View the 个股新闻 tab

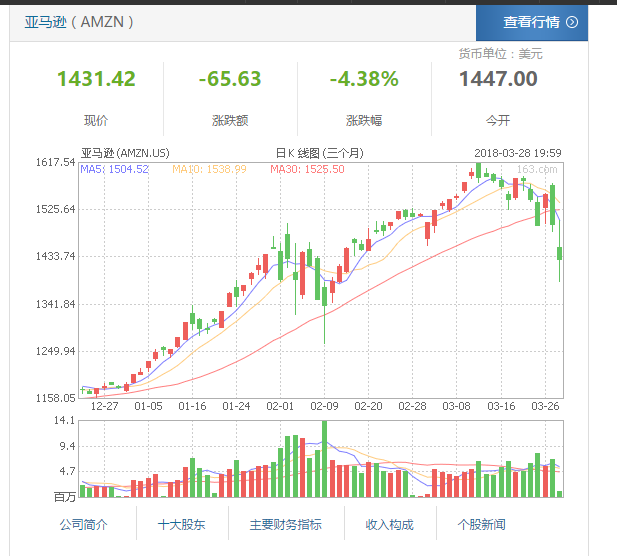pyautogui.click(x=482, y=525)
